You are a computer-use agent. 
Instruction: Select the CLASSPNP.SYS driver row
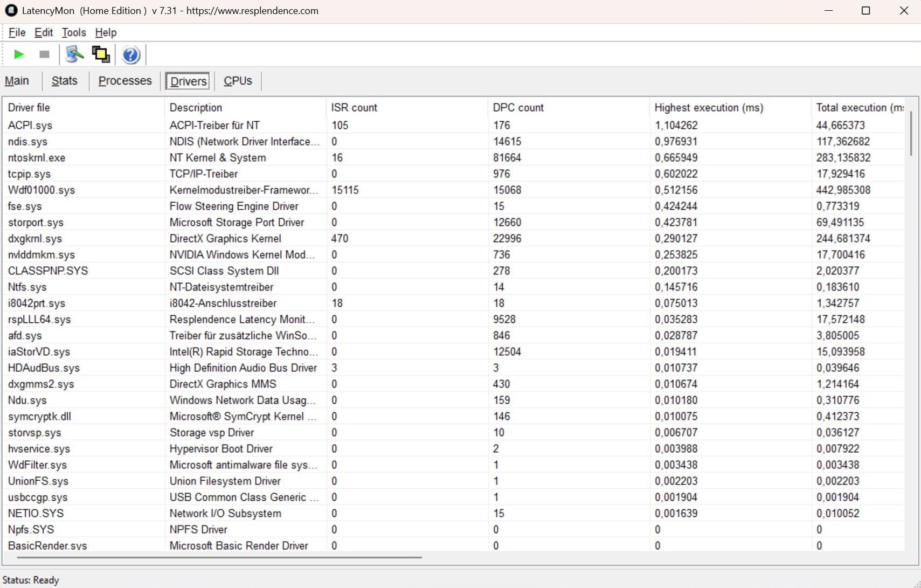pyautogui.click(x=454, y=271)
